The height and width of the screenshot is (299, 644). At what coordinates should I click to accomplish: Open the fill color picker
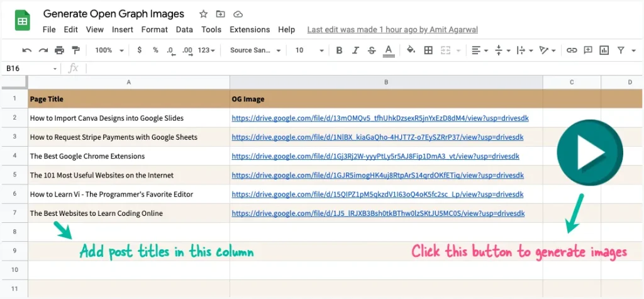click(x=411, y=50)
